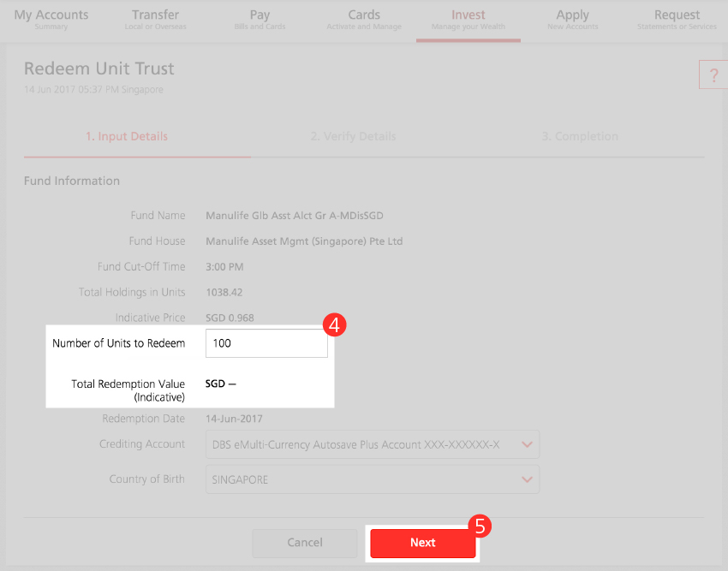Expand the Crediting Account dropdown
728x571 pixels.
(x=373, y=445)
